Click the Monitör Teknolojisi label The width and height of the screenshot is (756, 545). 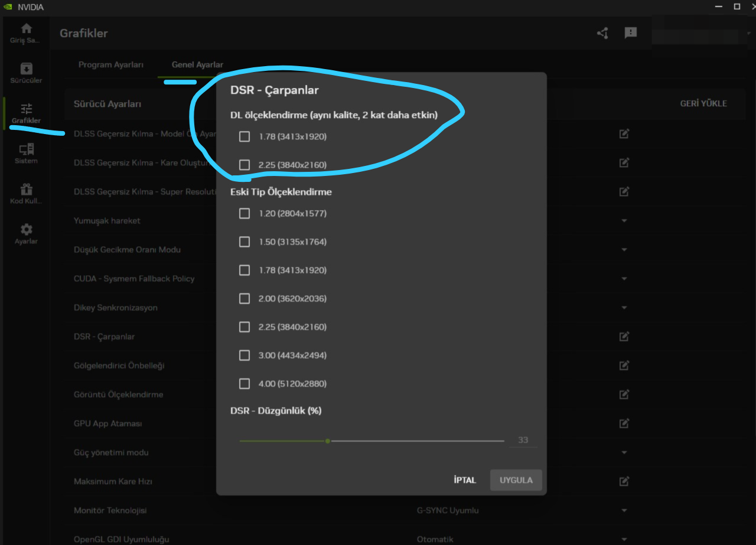[x=110, y=510]
